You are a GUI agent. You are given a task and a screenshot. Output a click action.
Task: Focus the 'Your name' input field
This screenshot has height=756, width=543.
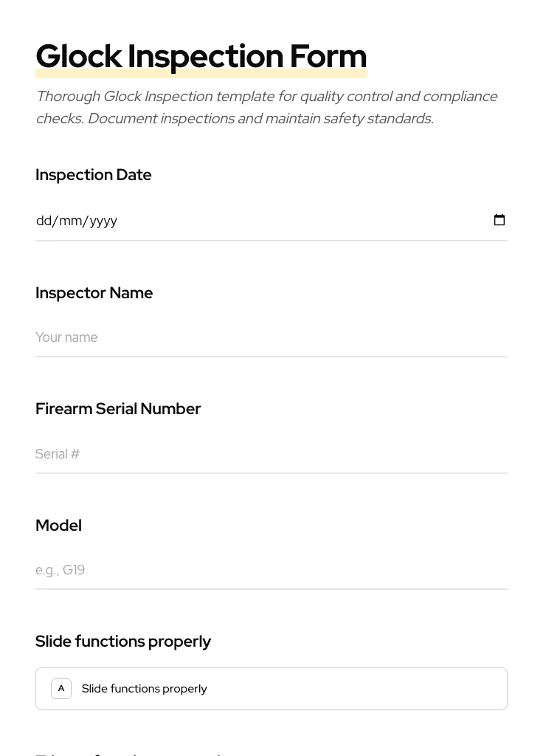click(x=271, y=337)
